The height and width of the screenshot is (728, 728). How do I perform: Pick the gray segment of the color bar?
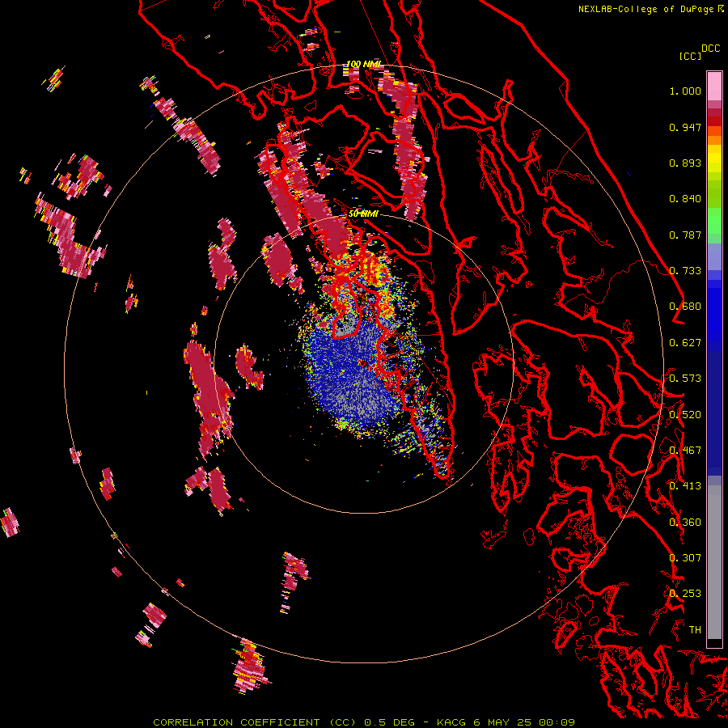714,562
